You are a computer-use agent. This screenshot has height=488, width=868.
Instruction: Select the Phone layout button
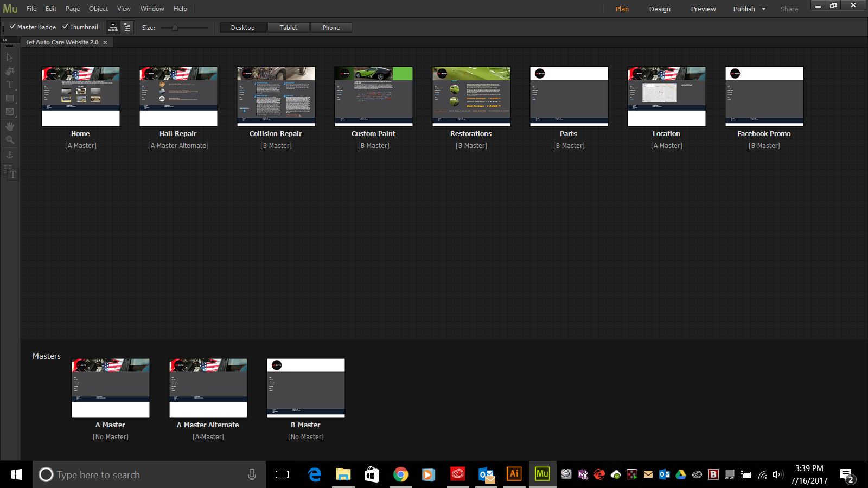[x=331, y=28]
